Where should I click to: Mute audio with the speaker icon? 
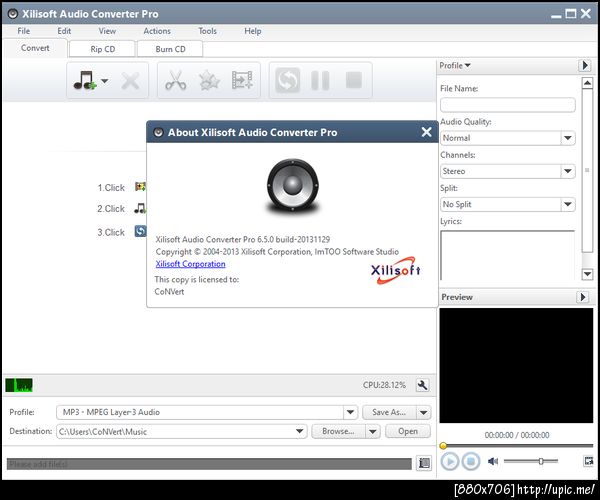point(493,461)
